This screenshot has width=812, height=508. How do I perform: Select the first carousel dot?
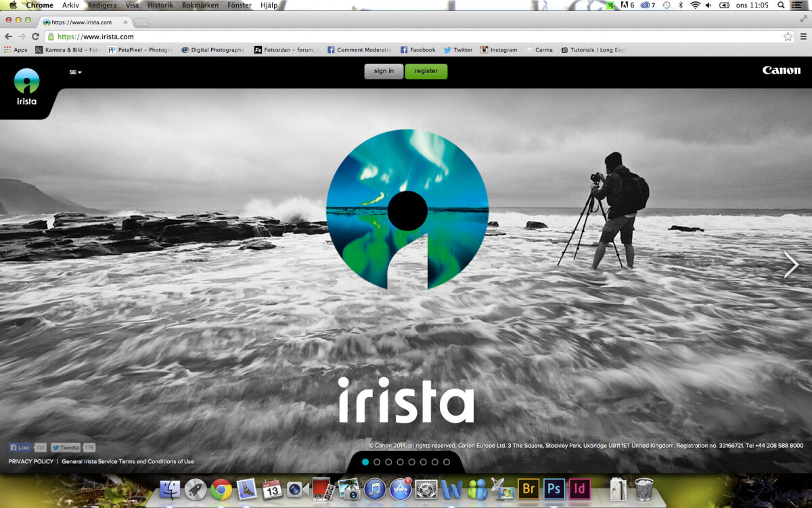[365, 462]
